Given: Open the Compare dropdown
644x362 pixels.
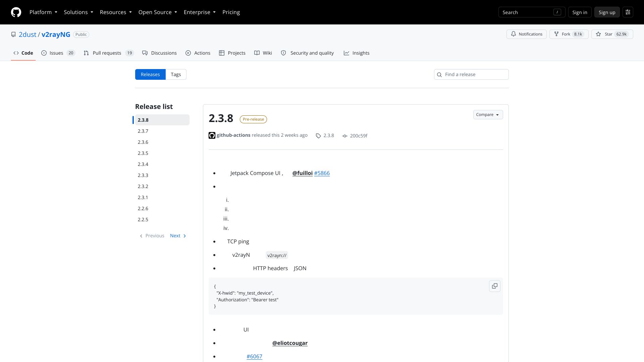Looking at the screenshot, I should pos(488,115).
